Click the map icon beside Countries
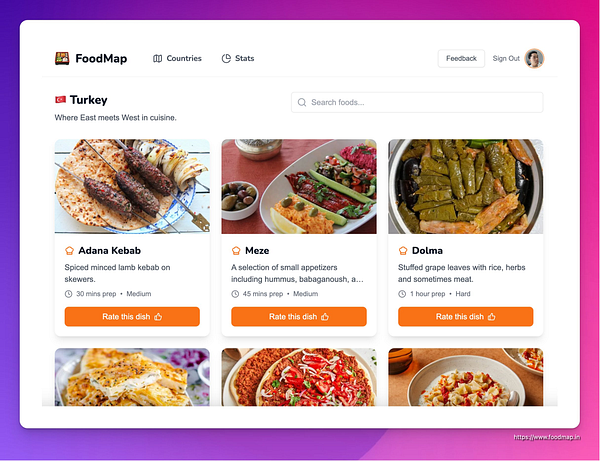This screenshot has width=600, height=461. coord(157,59)
